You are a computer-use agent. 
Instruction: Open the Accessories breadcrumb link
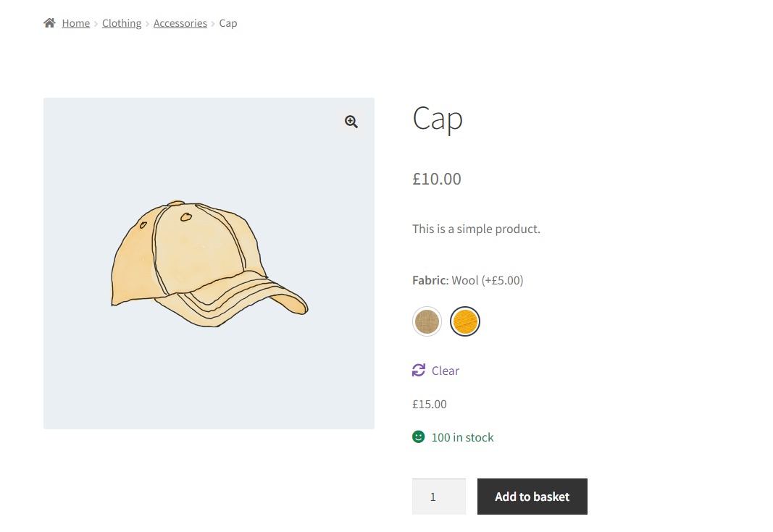coord(180,23)
